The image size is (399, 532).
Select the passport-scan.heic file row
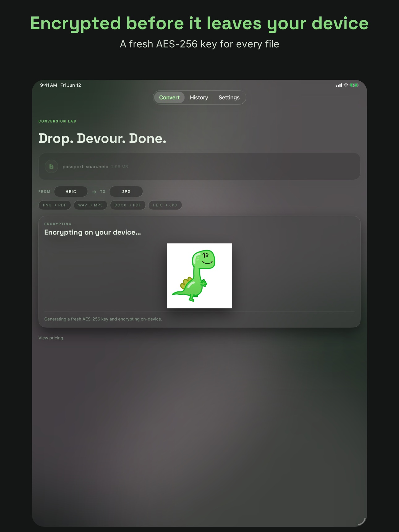tap(199, 166)
